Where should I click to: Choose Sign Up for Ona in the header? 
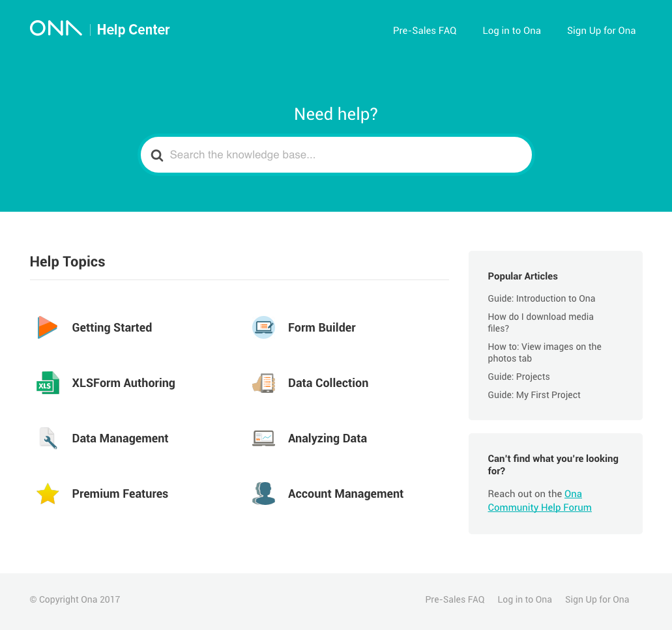602,31
